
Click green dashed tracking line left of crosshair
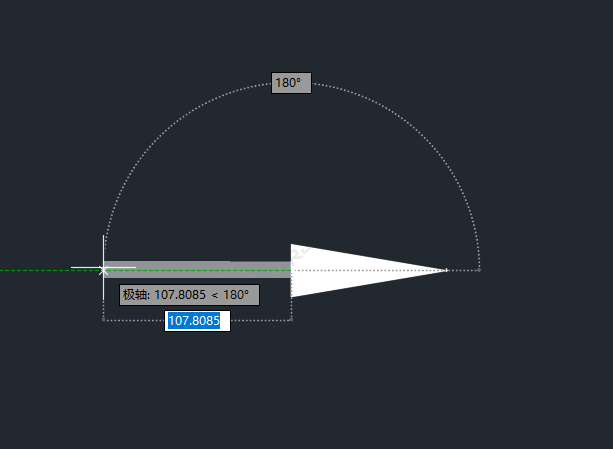click(x=47, y=270)
